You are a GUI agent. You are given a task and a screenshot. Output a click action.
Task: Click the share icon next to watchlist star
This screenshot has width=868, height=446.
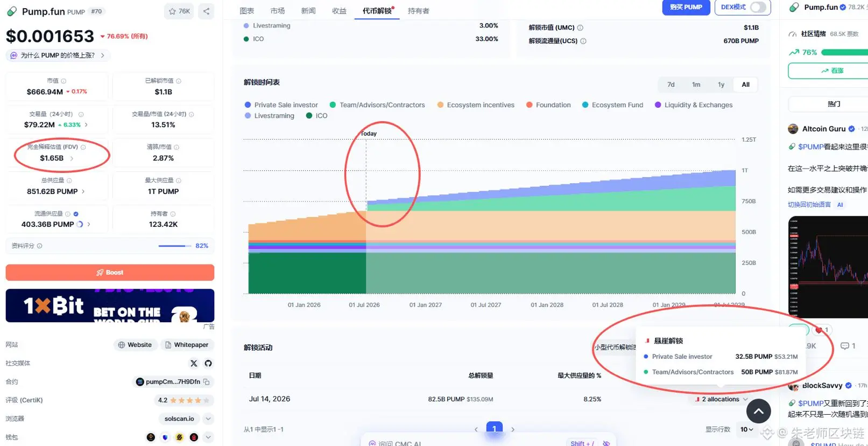206,11
